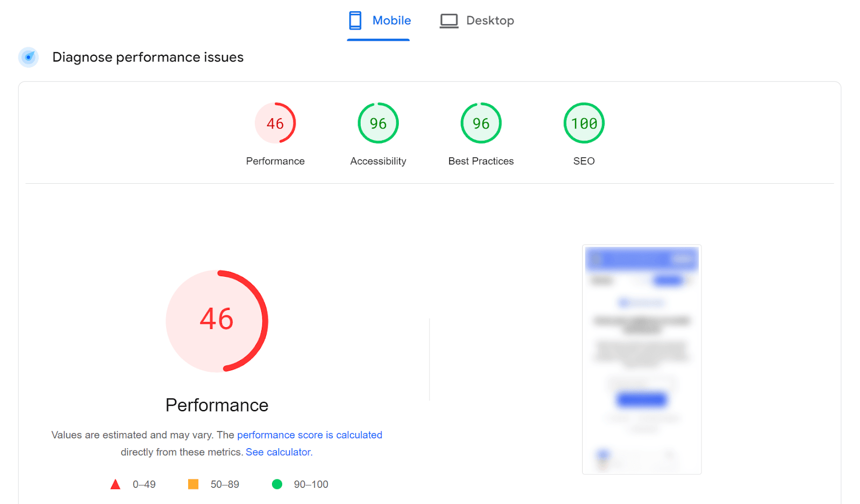This screenshot has width=860, height=504.
Task: Click the Accessibility category label
Action: (x=378, y=161)
